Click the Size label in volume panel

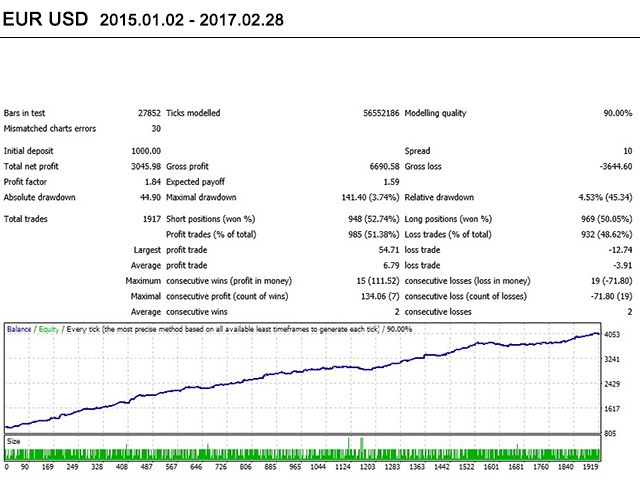[x=13, y=441]
